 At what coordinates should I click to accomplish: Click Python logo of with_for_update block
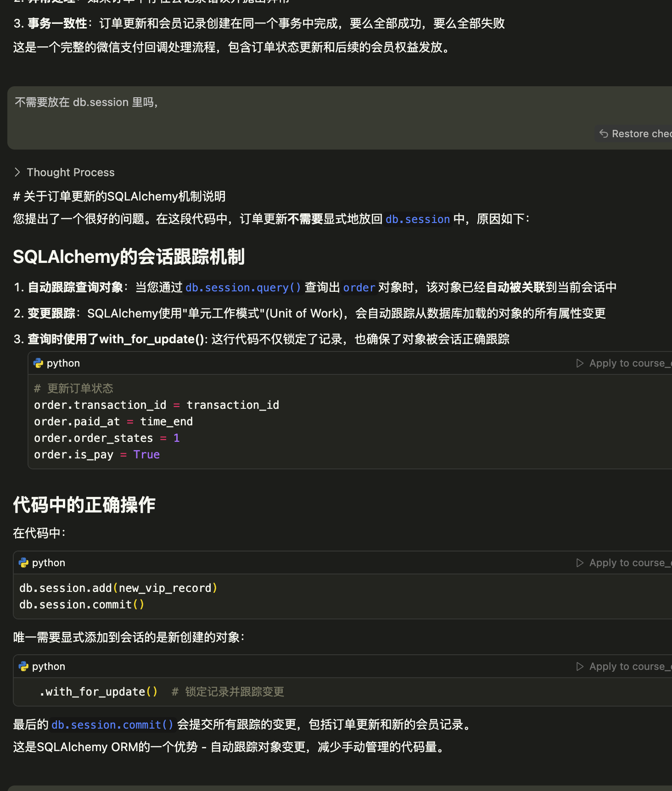point(23,667)
